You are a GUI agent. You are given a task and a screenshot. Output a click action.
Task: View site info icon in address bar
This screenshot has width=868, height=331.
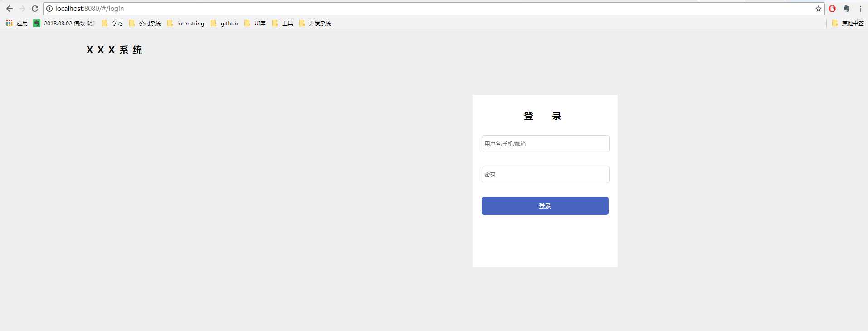(49, 9)
